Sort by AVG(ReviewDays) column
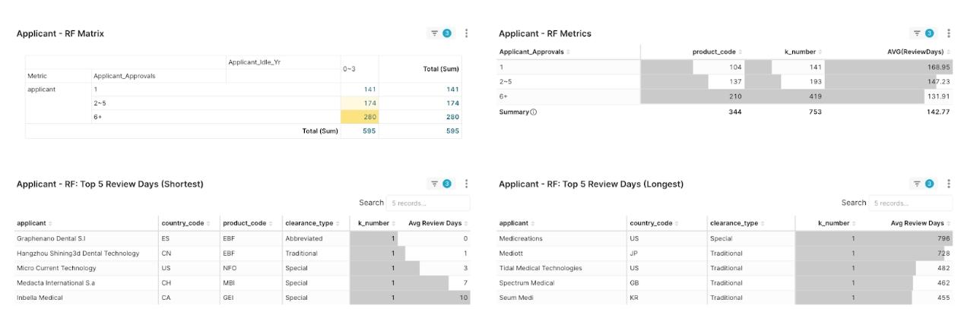This screenshot has height=331, width=980. (923, 52)
